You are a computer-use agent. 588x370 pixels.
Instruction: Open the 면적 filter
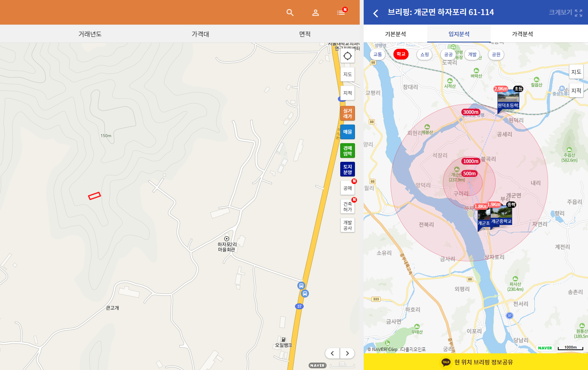(x=305, y=34)
